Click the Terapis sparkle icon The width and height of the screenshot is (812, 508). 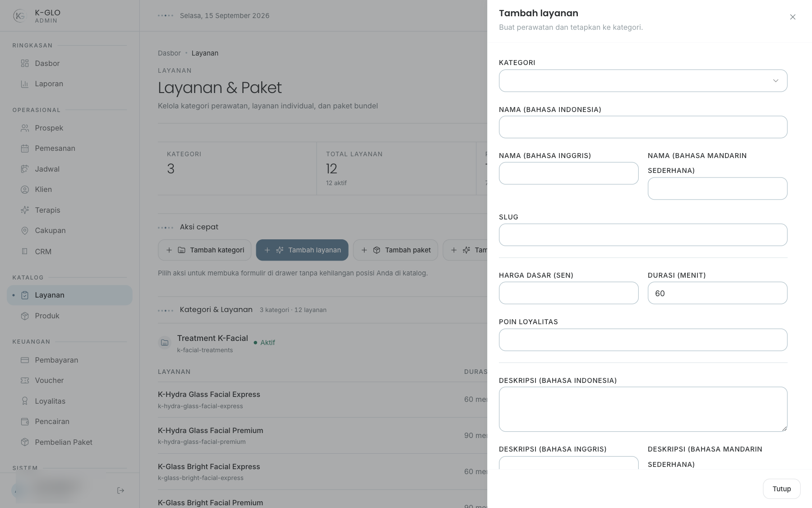25,210
